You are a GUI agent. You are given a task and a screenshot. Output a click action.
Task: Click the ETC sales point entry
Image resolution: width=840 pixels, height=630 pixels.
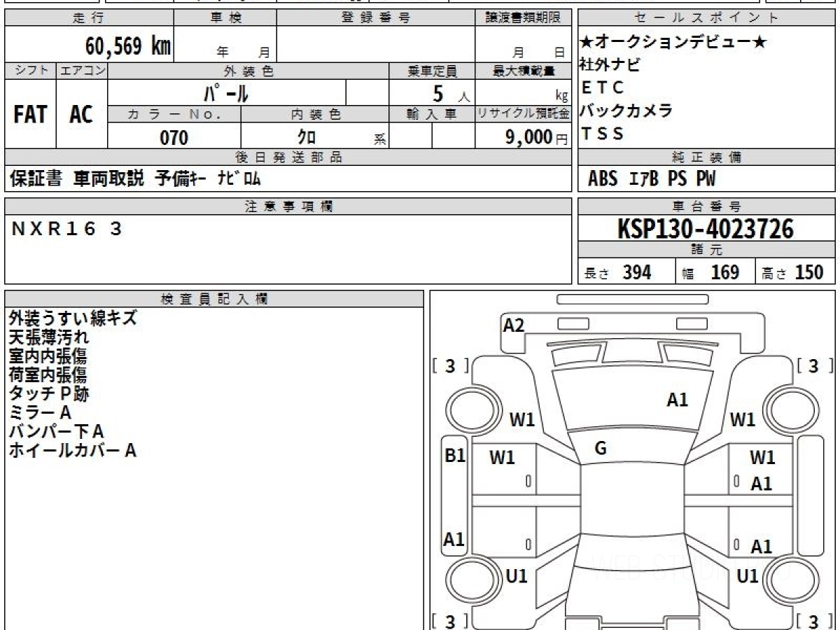pyautogui.click(x=602, y=87)
